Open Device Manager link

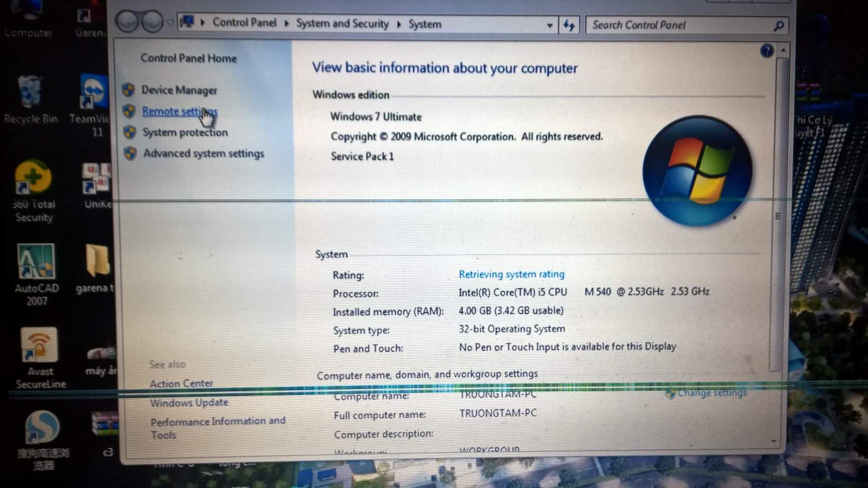point(179,90)
